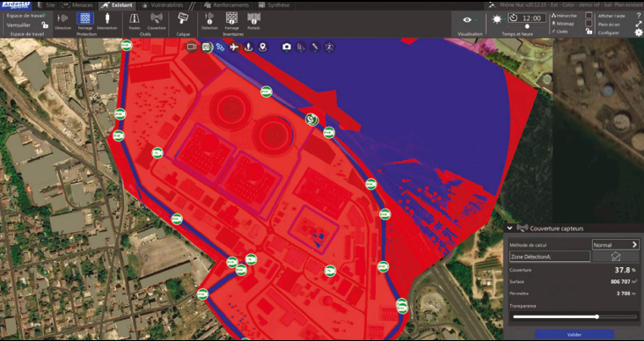Click the camera view icon on map toolbar
This screenshot has height=341, width=644.
(x=192, y=47)
